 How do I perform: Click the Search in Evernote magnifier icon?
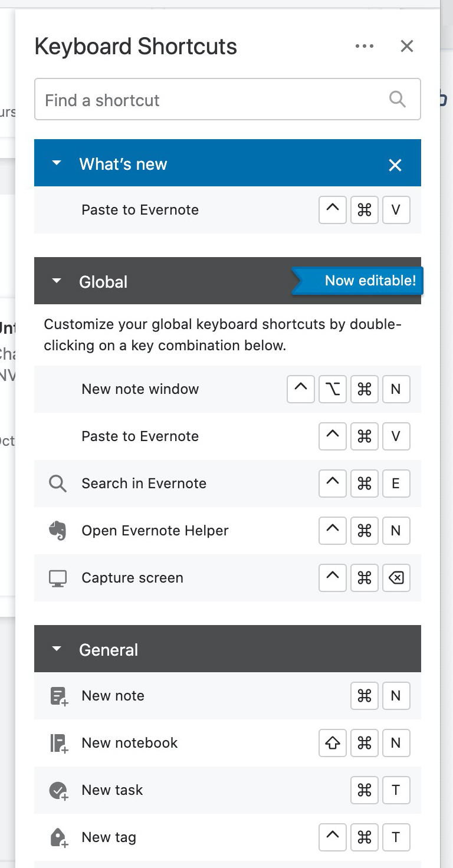pyautogui.click(x=57, y=484)
